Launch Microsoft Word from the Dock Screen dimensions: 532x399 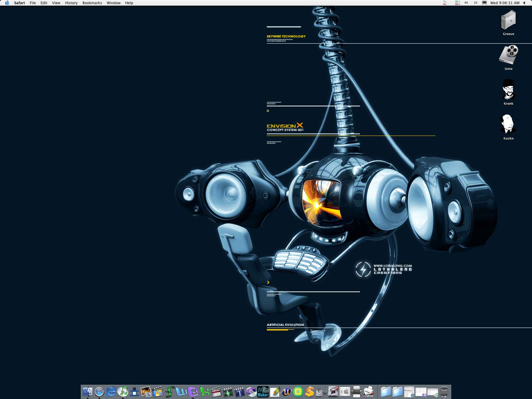(x=181, y=392)
